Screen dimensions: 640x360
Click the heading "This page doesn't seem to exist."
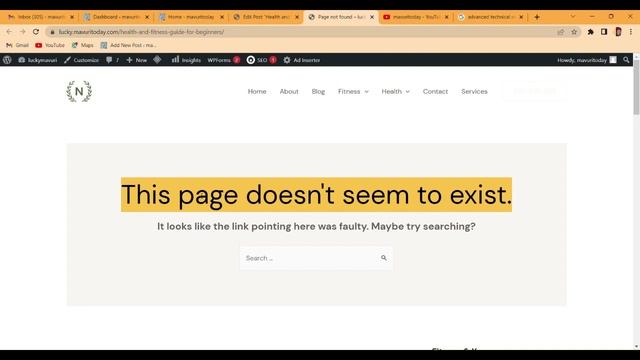[316, 195]
